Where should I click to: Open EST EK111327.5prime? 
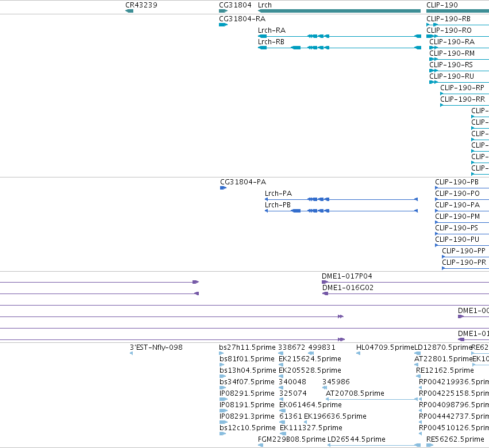[x=311, y=428]
